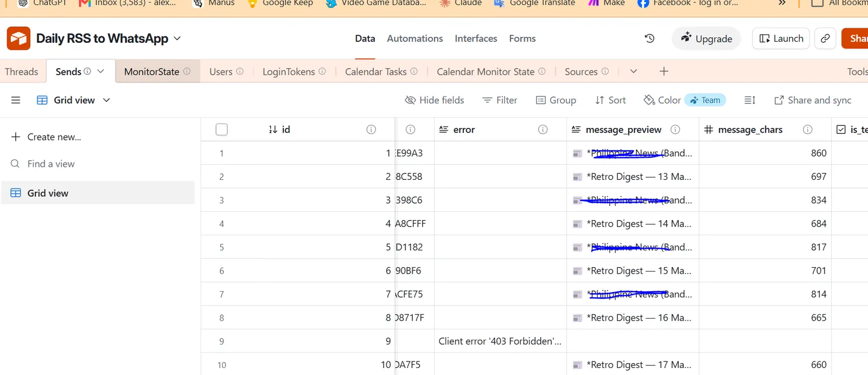Click Share and sync
The image size is (868, 375).
[813, 100]
